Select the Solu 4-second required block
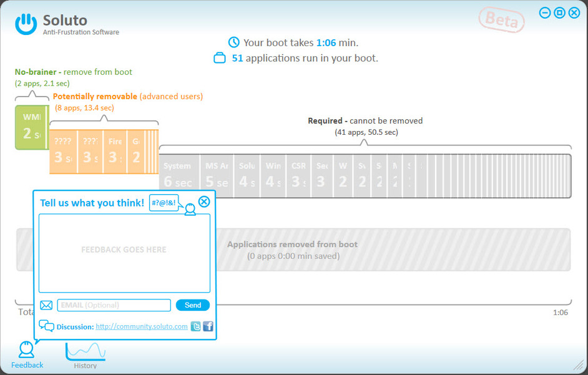The image size is (588, 375). [247, 176]
